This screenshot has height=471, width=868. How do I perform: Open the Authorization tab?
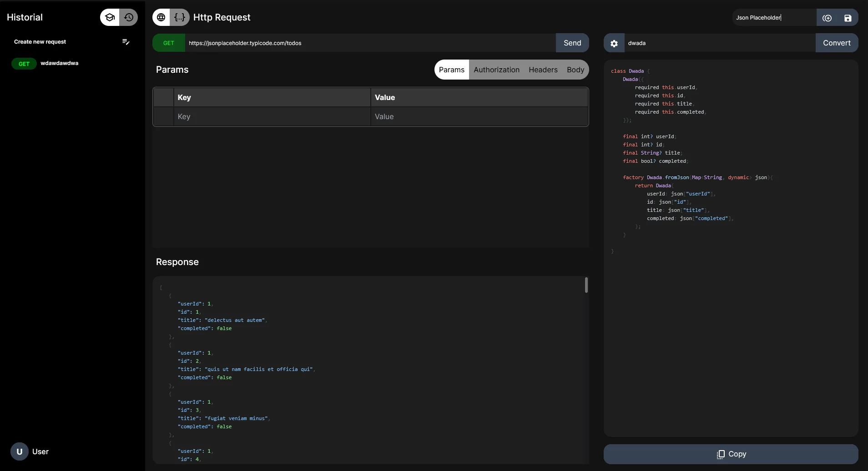[x=496, y=70]
